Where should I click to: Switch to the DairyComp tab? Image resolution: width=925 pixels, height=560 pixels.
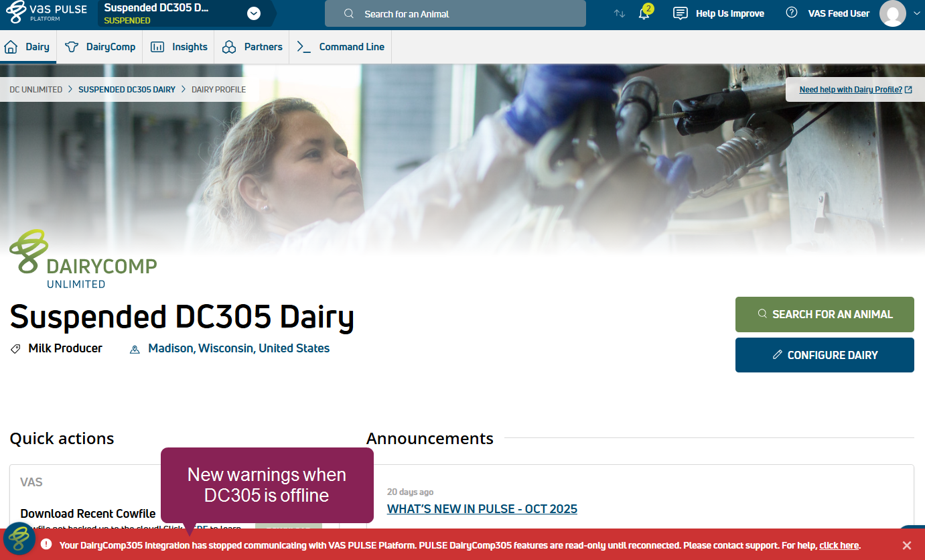[x=100, y=47]
